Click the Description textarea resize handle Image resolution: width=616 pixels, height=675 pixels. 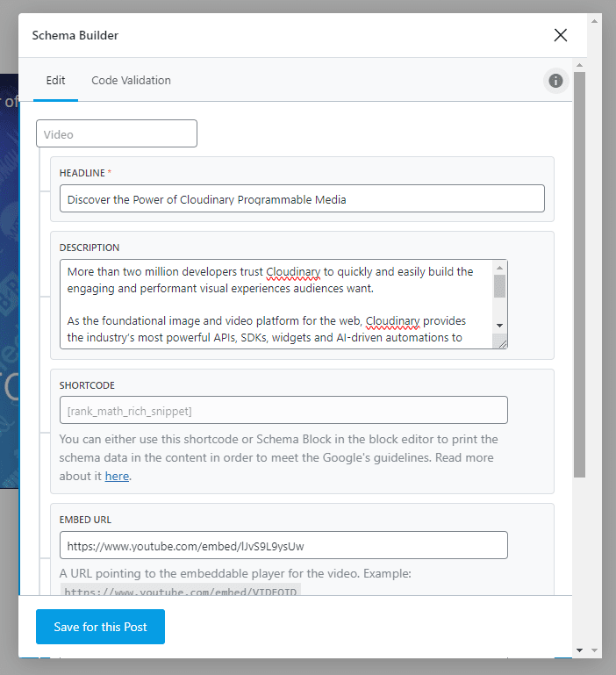coord(501,342)
